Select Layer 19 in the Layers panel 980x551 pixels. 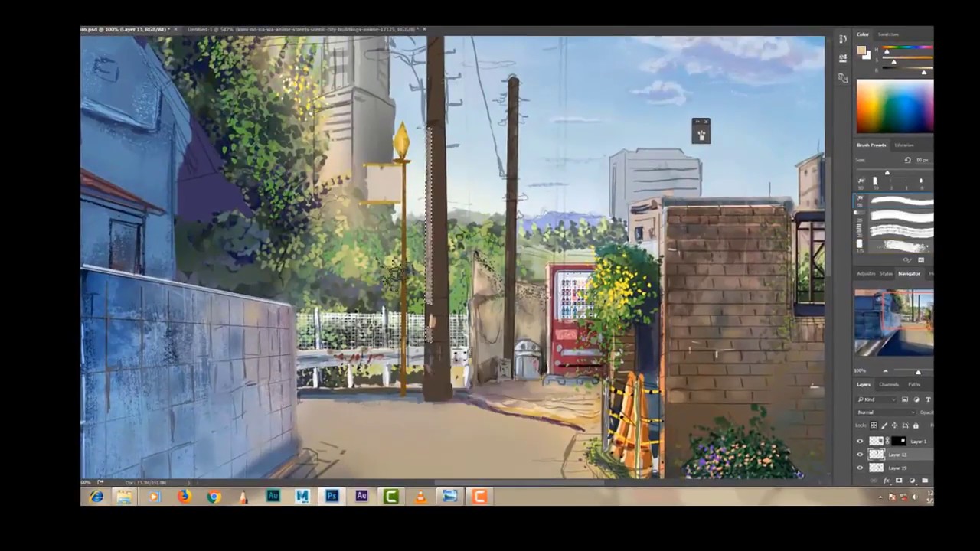pyautogui.click(x=894, y=468)
